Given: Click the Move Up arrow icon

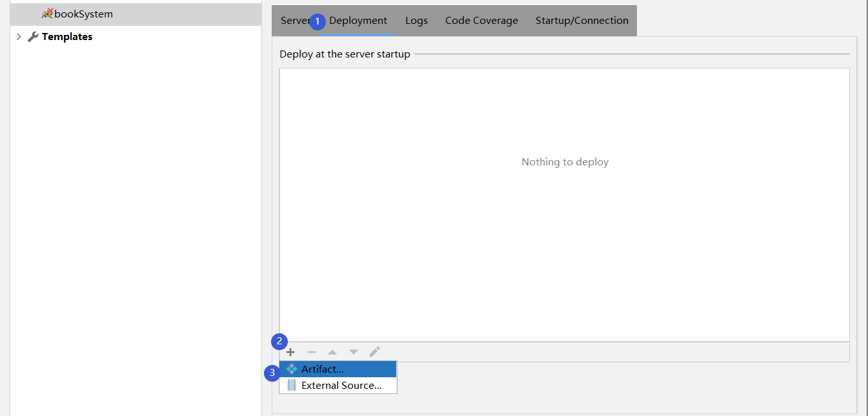Looking at the screenshot, I should pyautogui.click(x=332, y=351).
